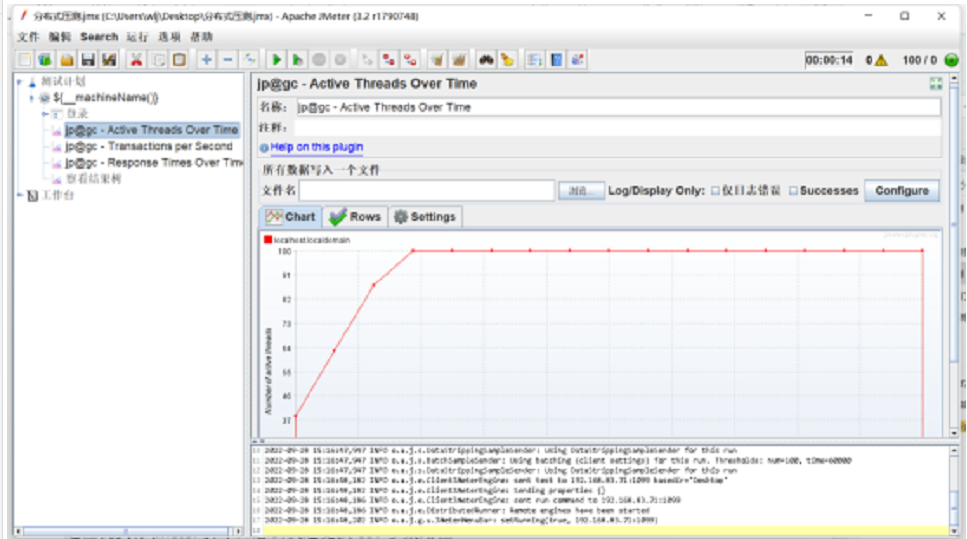Click the Add plus toolbar icon

pyautogui.click(x=207, y=60)
